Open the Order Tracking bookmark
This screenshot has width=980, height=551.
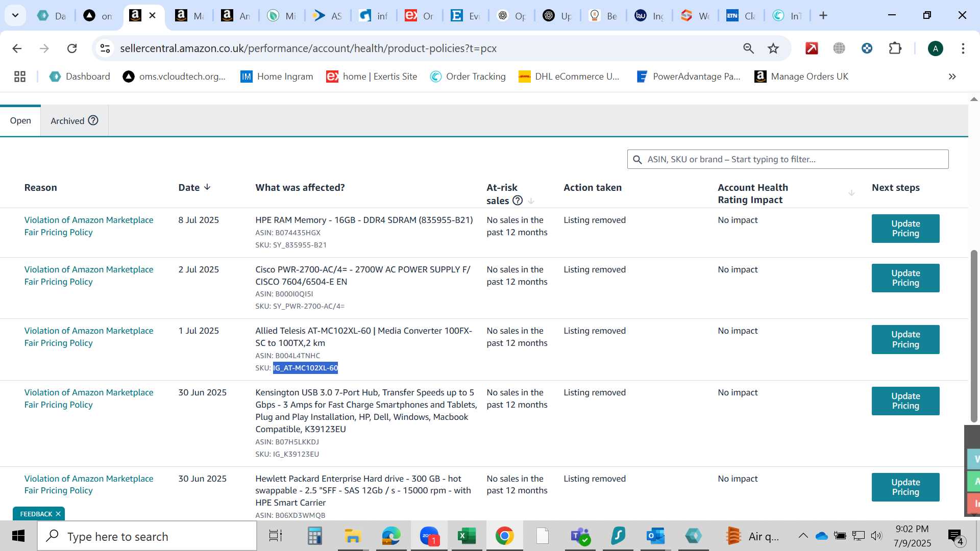[468, 77]
